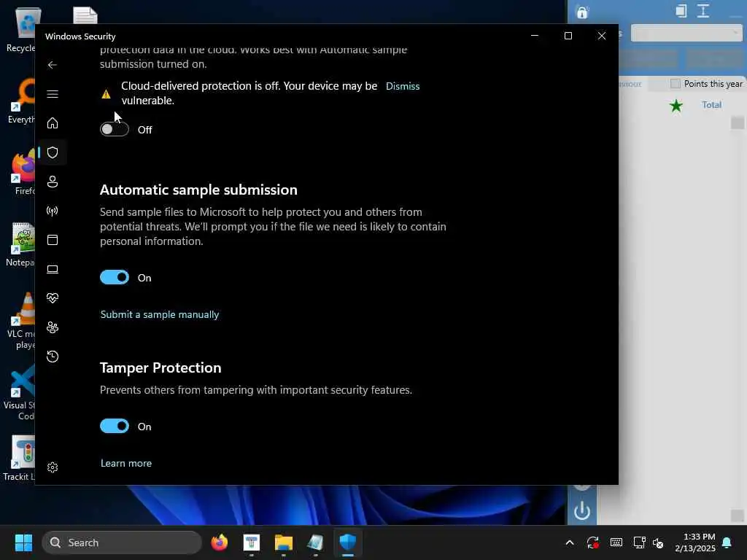Open the notifications bell icon
Viewport: 747px width, 560px height.
[x=727, y=542]
